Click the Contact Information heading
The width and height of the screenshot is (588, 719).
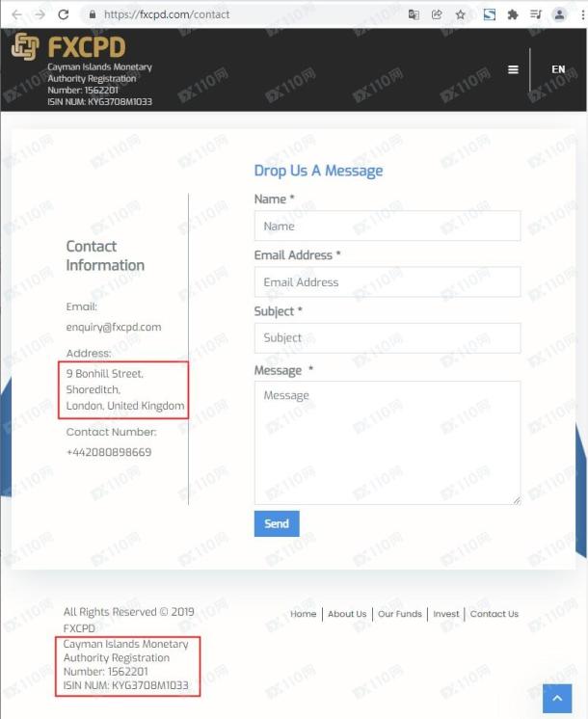pos(105,255)
